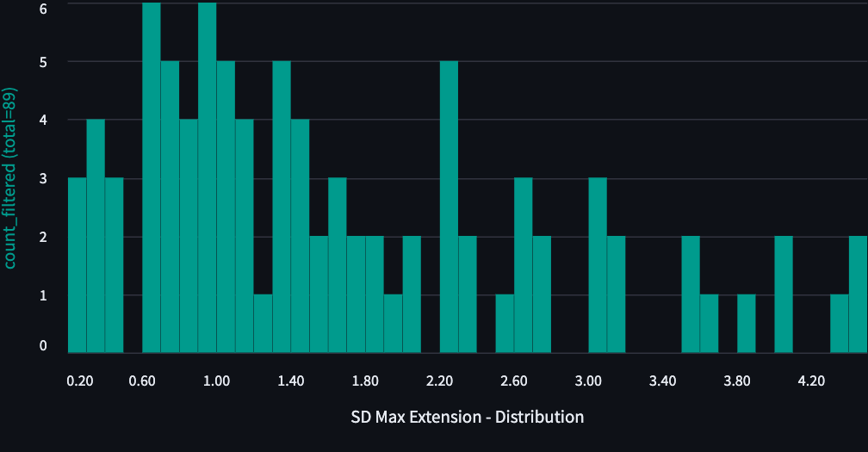Viewport: 868px width, 452px height.
Task: Inspect the count-4 bar starting at 1.40
Action: [x=300, y=236]
